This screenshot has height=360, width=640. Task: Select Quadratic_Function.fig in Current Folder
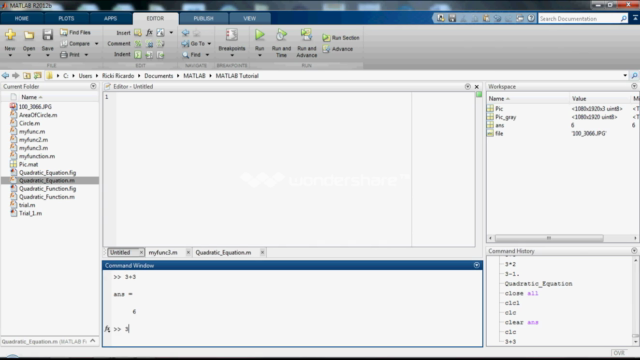47,189
